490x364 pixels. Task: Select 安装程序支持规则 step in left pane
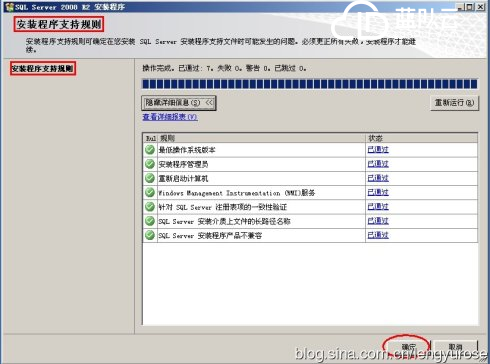[x=43, y=69]
